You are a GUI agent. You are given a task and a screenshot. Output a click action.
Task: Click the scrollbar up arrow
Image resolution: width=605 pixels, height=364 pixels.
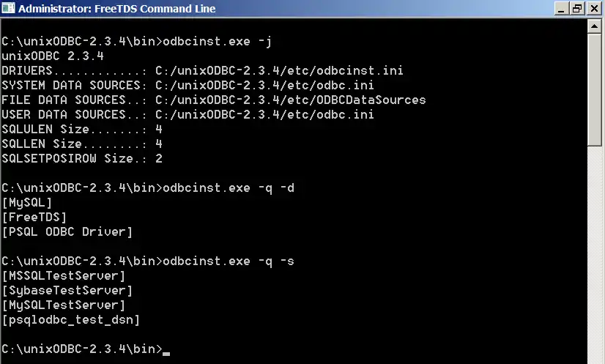pyautogui.click(x=596, y=25)
